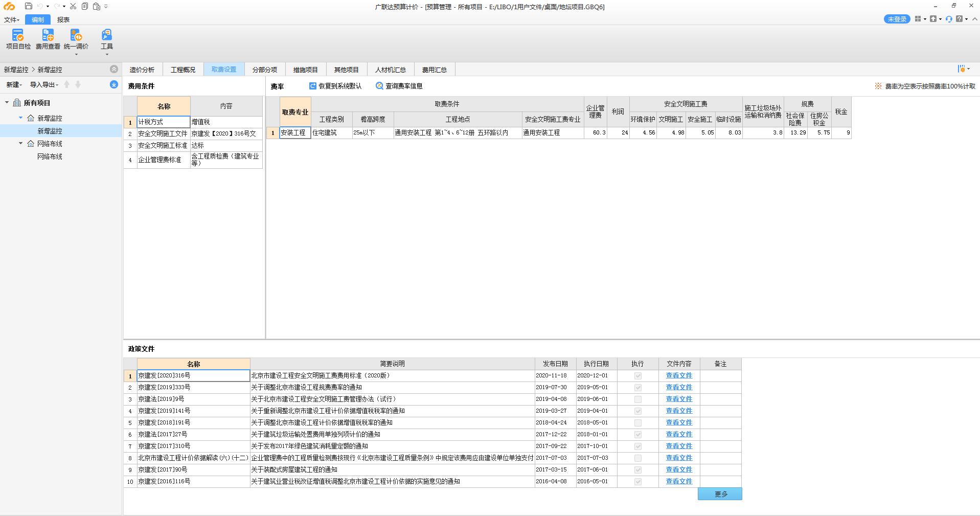Toggle 执行 checkbox for 京建发[2019]333号
The image size is (980, 516).
638,388
